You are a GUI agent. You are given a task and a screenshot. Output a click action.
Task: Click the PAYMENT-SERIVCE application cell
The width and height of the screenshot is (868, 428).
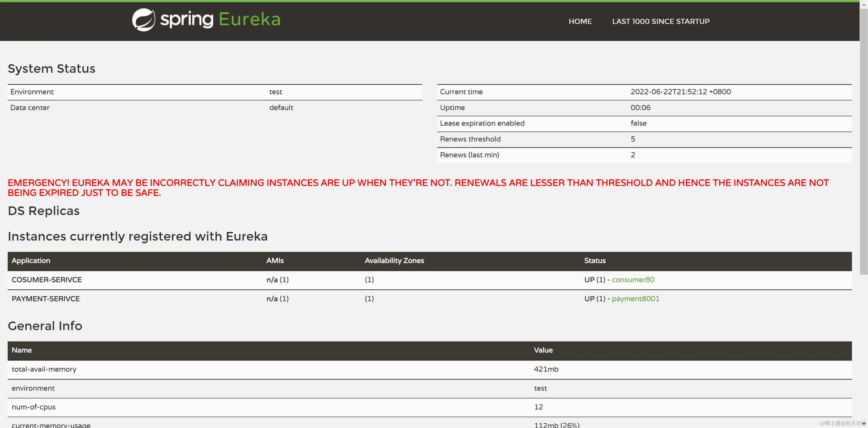45,299
